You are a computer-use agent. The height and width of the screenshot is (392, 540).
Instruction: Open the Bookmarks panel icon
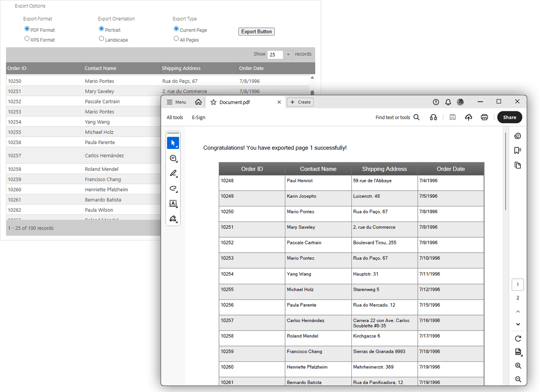518,151
